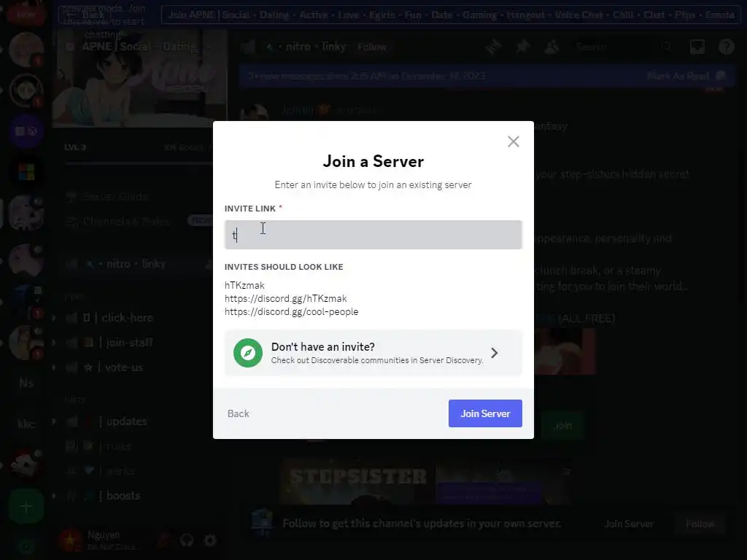Click the green compass Discovery icon
Viewport: 747px width, 560px height.
pyautogui.click(x=248, y=353)
